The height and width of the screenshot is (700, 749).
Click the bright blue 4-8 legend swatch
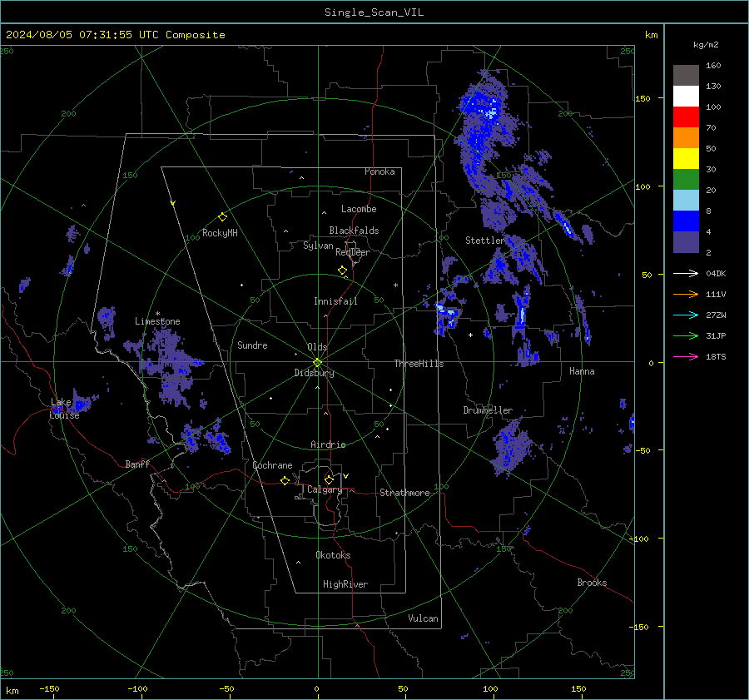click(686, 221)
